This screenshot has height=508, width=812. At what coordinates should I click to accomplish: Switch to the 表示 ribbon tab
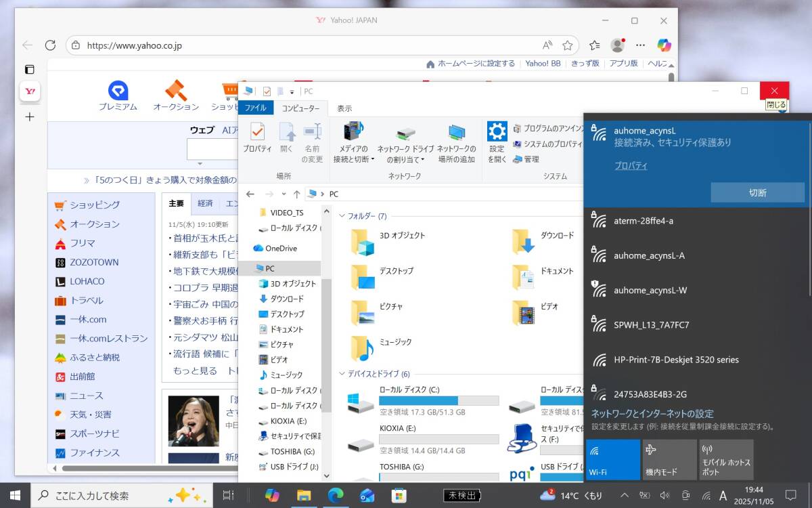344,108
